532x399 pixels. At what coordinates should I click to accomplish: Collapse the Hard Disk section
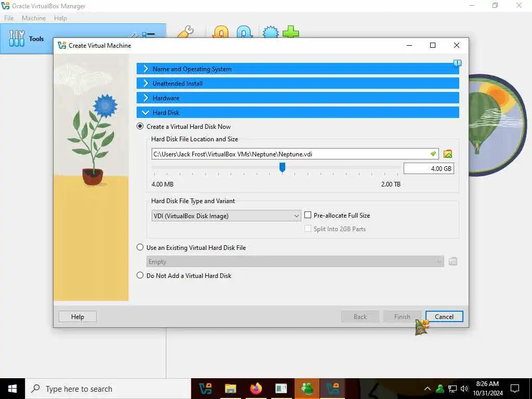[298, 113]
